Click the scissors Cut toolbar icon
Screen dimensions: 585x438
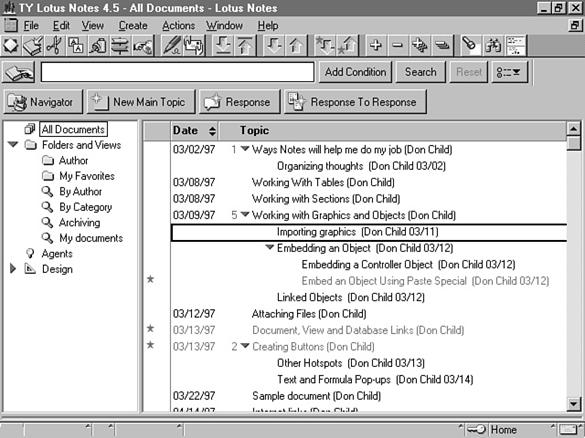54,46
